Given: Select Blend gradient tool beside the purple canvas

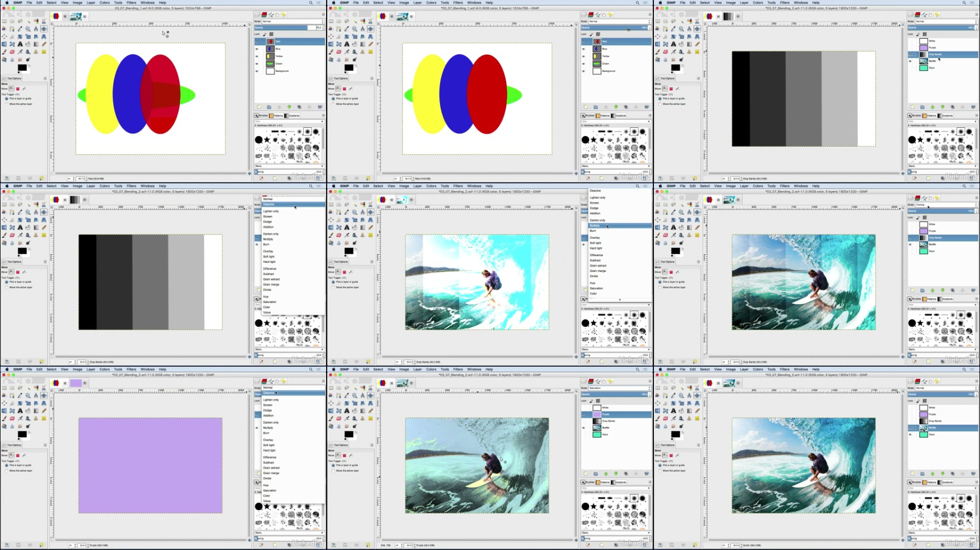Looking at the screenshot, I should click(x=36, y=411).
